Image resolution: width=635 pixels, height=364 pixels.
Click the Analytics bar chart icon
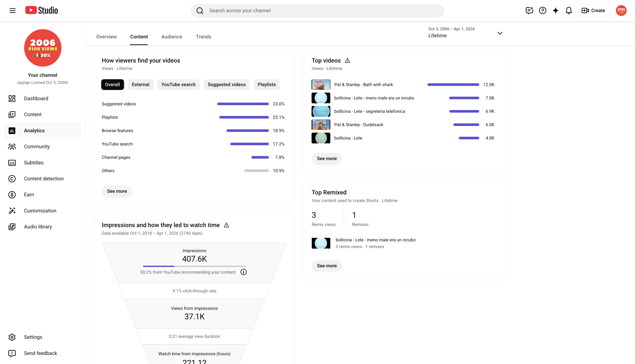(x=12, y=130)
